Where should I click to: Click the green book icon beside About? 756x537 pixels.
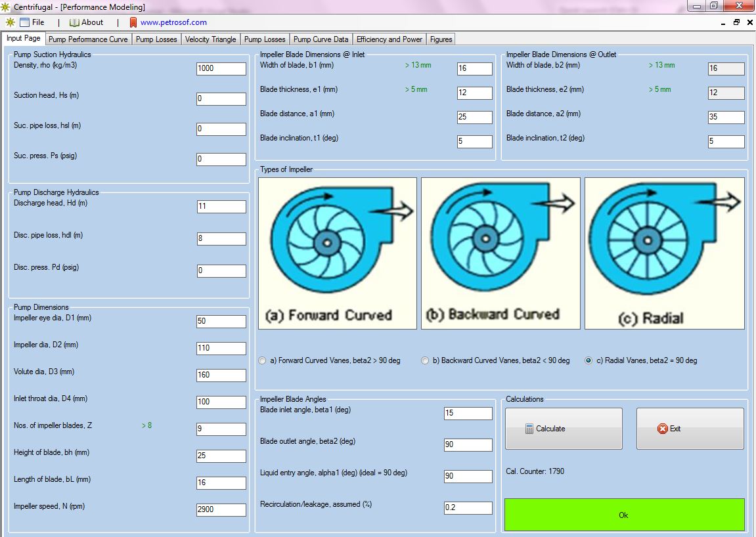pos(74,22)
